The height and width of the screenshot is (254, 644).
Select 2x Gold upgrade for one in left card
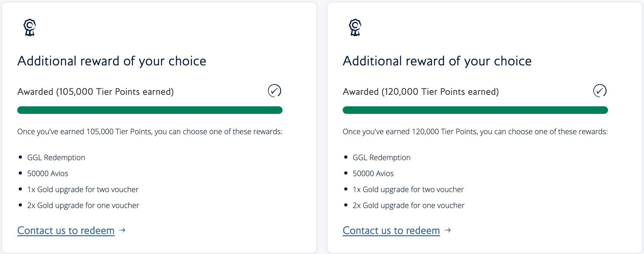[83, 205]
